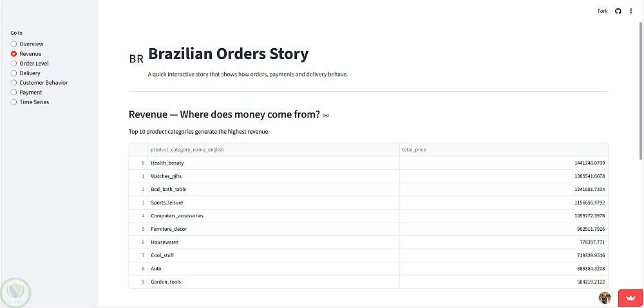The width and height of the screenshot is (644, 308).
Task: Select the Order Level radio option
Action: [x=14, y=64]
